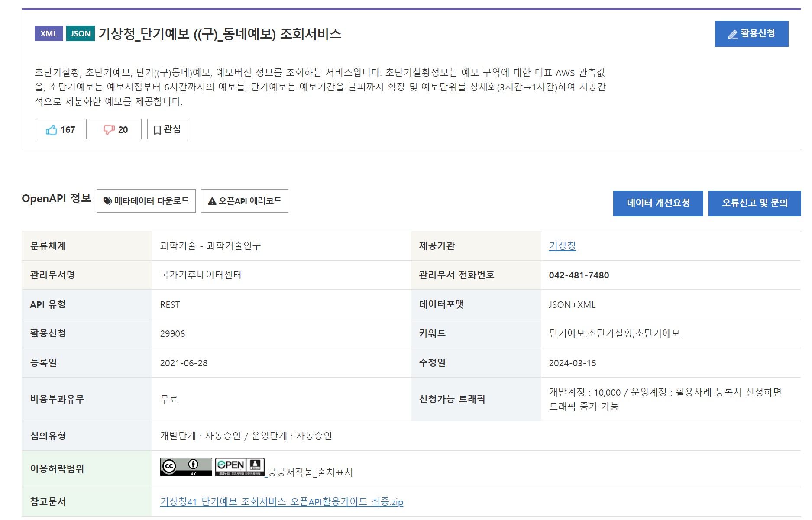Select keywords 단기예보,초단기실황,초단기예보
The width and height of the screenshot is (812, 520).
[x=615, y=333]
